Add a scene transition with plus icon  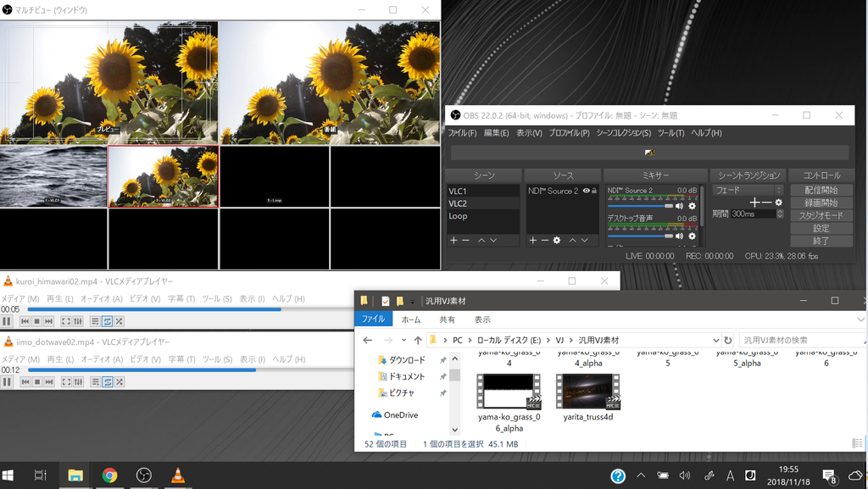(x=754, y=203)
